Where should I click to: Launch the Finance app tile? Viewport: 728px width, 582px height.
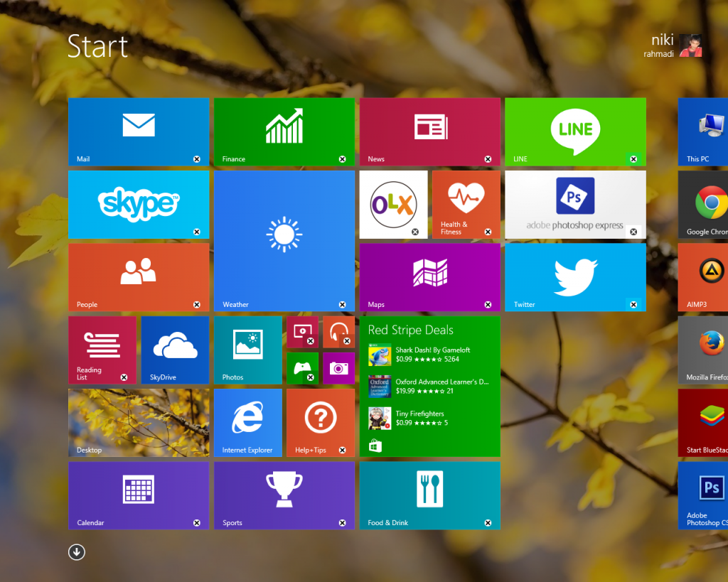[284, 131]
